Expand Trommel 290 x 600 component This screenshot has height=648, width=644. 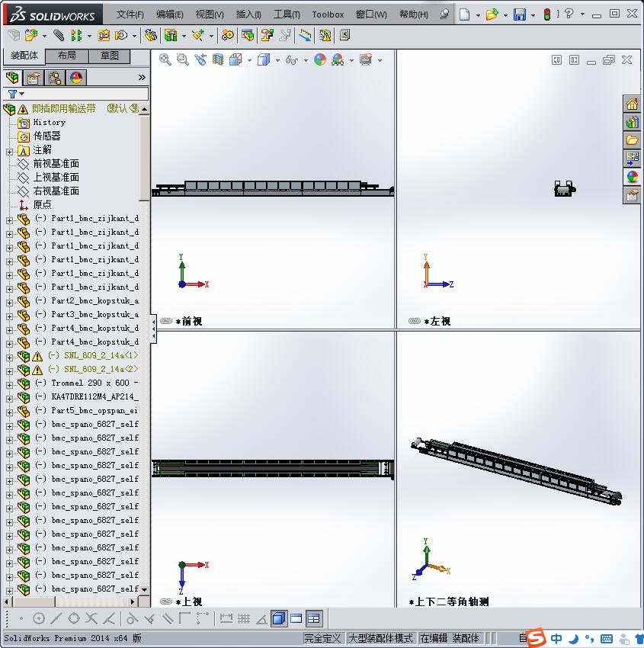point(9,385)
